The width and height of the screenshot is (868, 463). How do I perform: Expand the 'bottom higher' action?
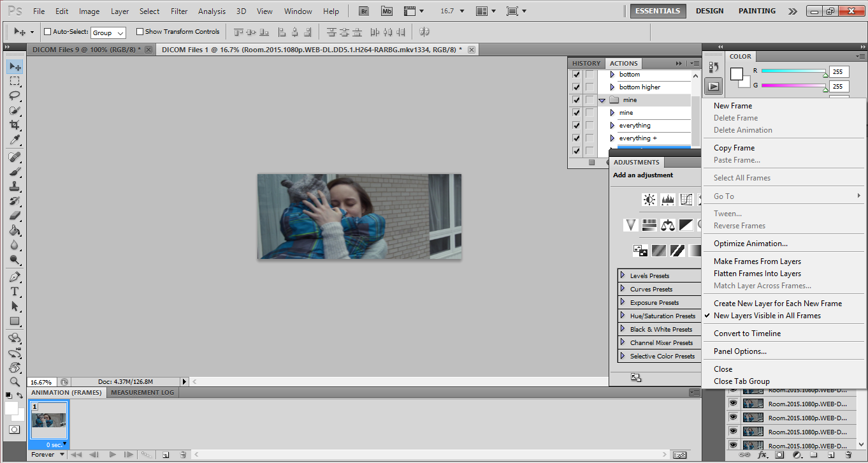coord(612,87)
